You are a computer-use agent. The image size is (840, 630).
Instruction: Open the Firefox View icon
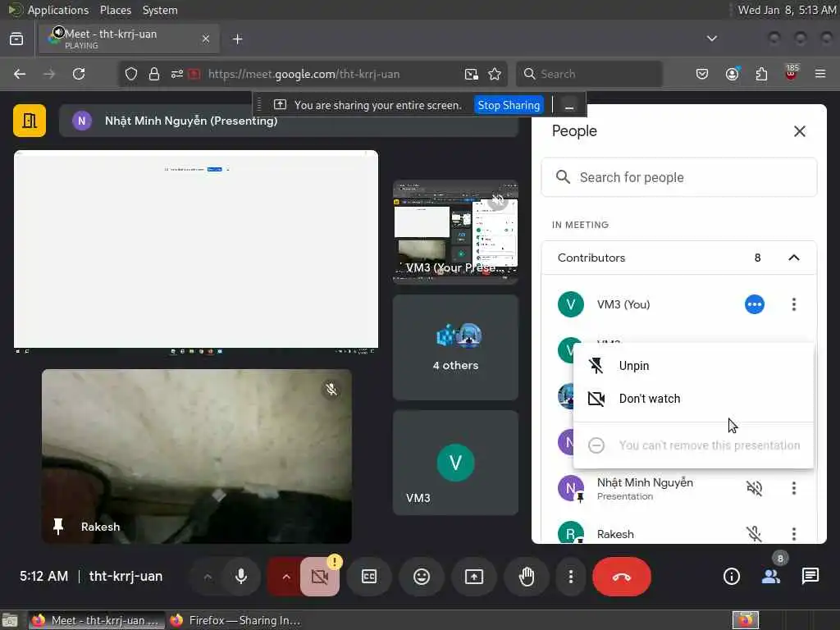(x=16, y=39)
